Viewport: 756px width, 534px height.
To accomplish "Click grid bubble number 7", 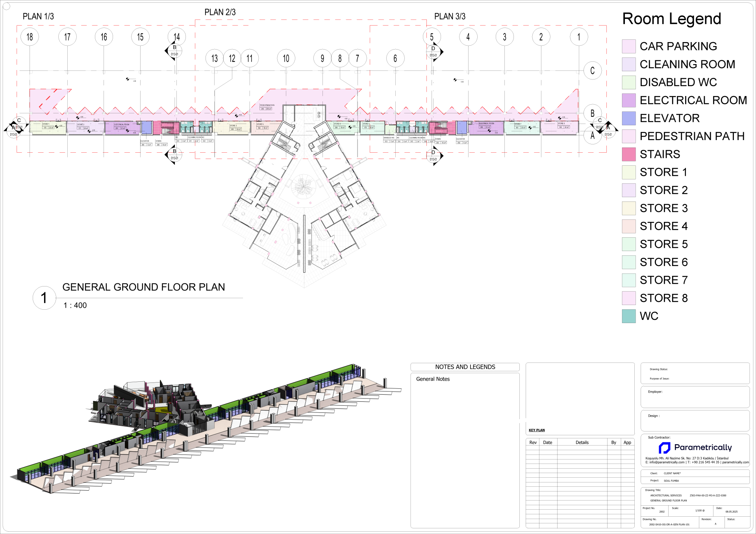I will tap(358, 58).
